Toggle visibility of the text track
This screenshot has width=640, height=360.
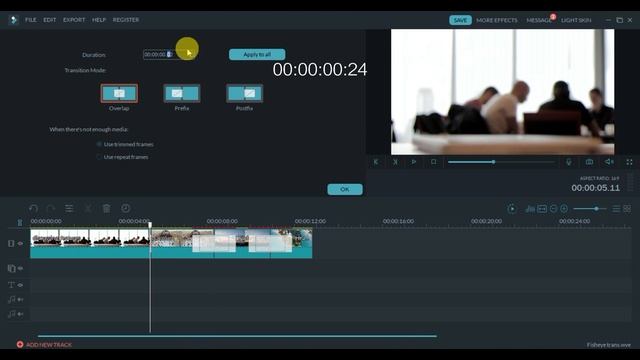[20, 284]
